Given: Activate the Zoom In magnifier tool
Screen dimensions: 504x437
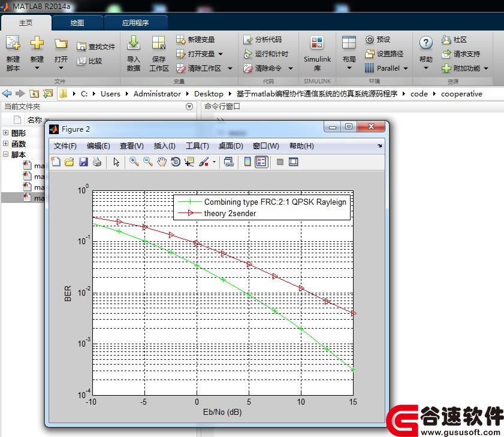Looking at the screenshot, I should tap(134, 162).
